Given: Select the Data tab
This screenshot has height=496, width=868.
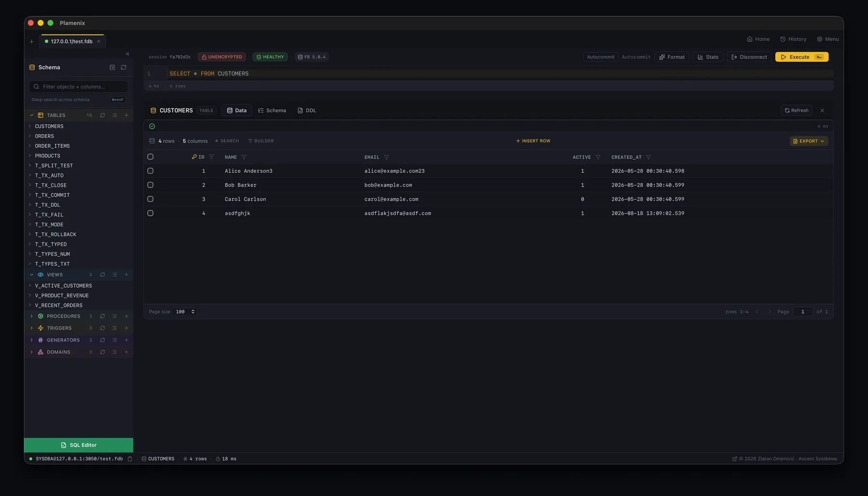Looking at the screenshot, I should click(237, 110).
